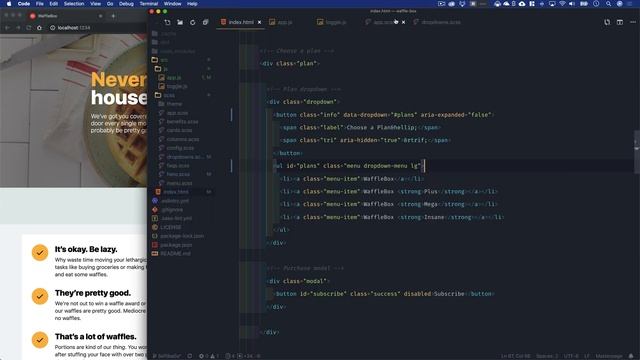Click the editor minimap scrollbar

pos(637,151)
